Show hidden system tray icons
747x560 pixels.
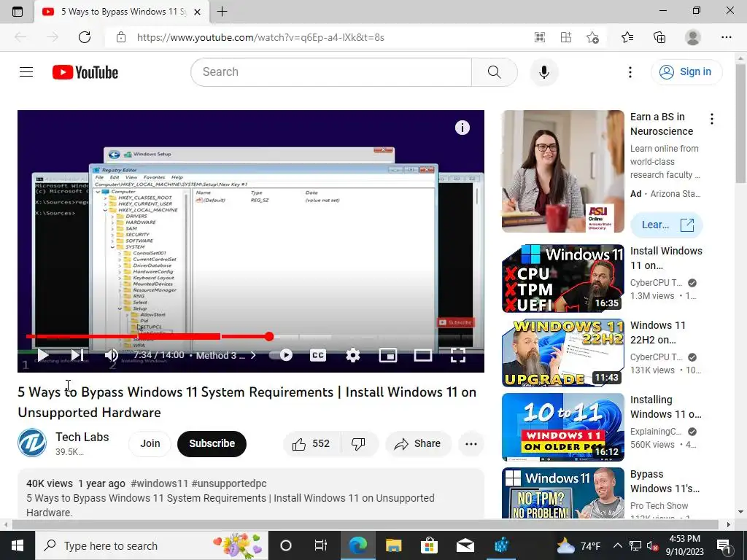click(x=617, y=545)
